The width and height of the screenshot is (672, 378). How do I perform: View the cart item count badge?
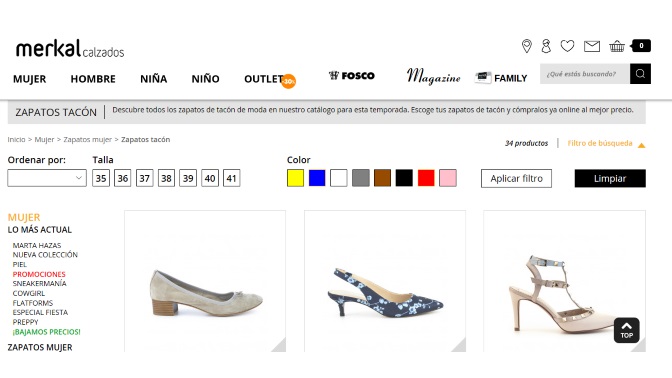click(x=641, y=45)
